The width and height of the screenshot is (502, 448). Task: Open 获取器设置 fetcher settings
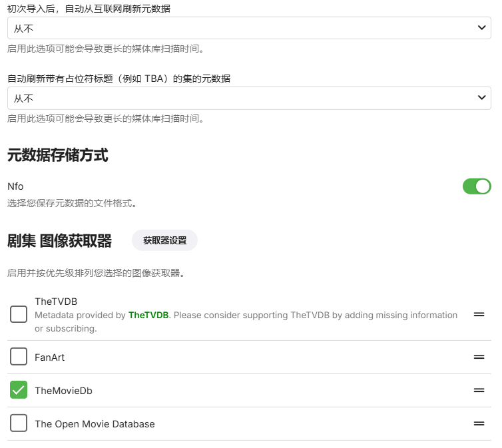click(164, 240)
